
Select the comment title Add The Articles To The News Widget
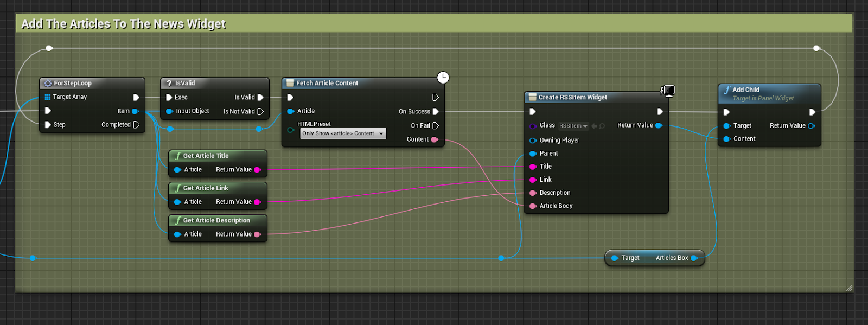click(123, 24)
